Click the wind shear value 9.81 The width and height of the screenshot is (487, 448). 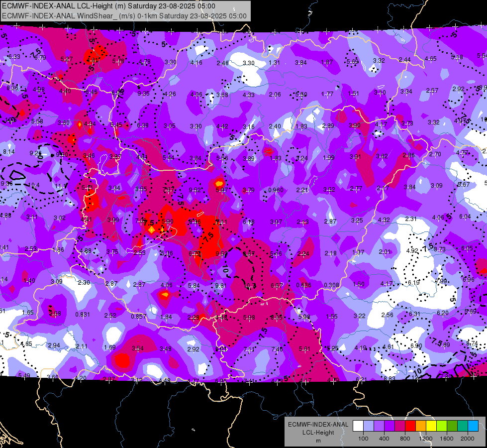(221, 285)
